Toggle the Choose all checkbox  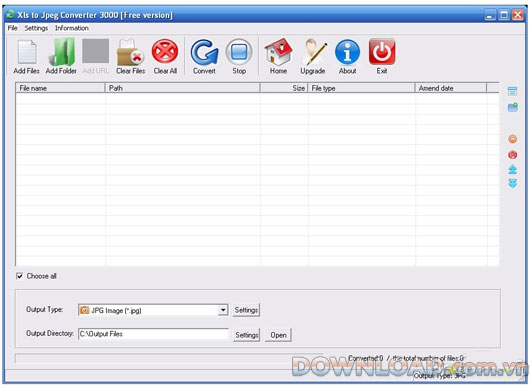[20, 276]
